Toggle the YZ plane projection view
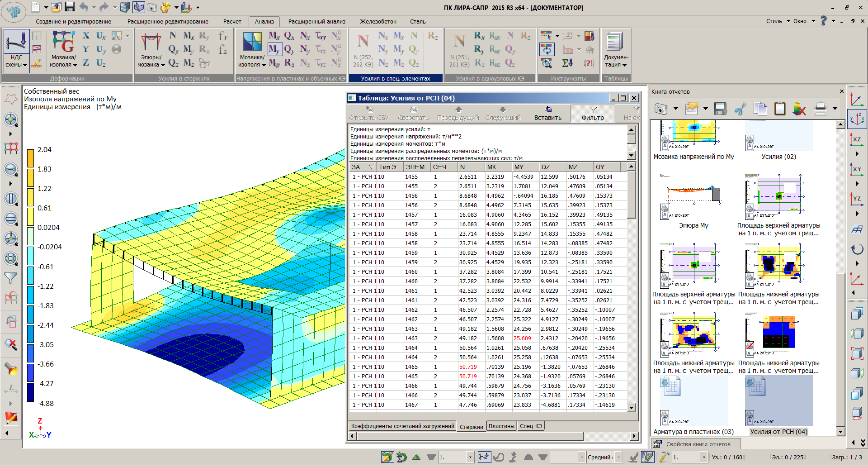Image resolution: width=868 pixels, height=467 pixels. point(857,199)
